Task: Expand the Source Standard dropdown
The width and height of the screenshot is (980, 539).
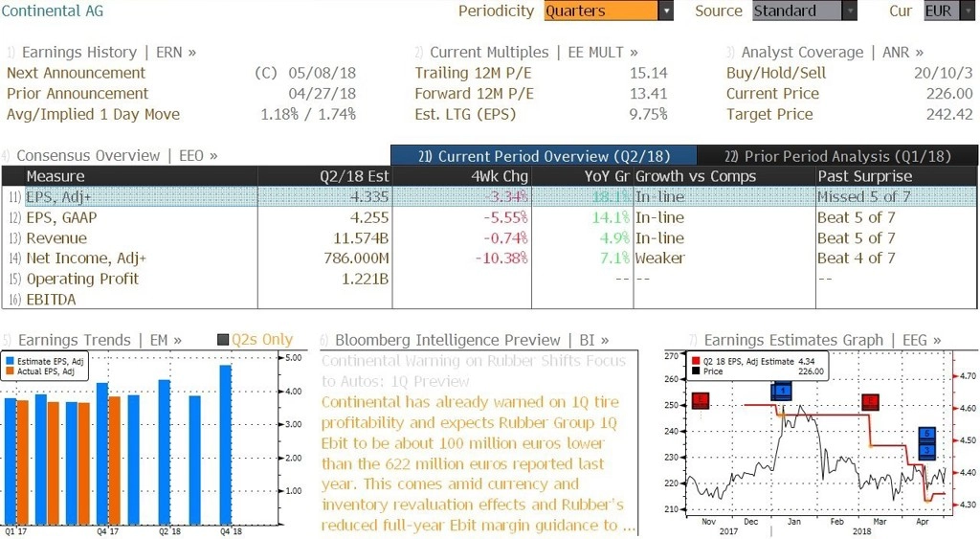Action: click(x=804, y=11)
